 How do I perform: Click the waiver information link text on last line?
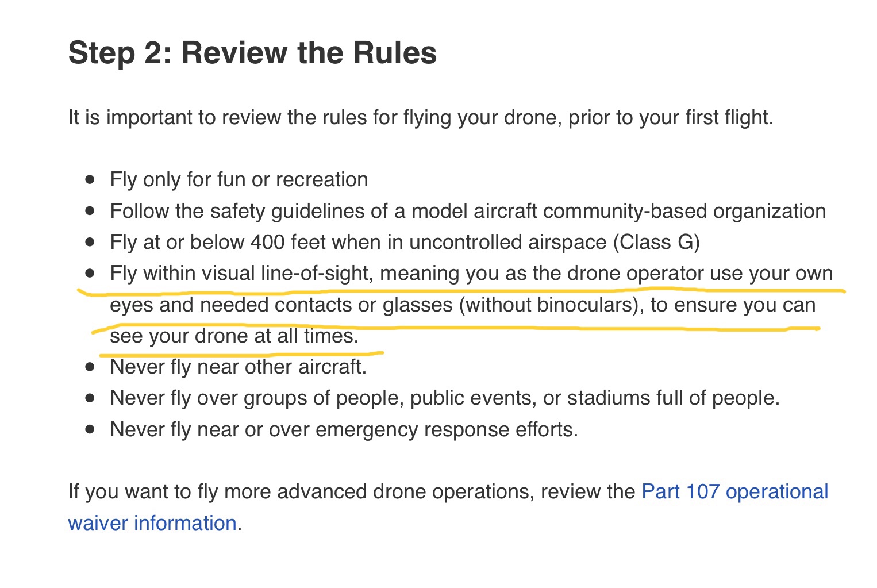152,523
